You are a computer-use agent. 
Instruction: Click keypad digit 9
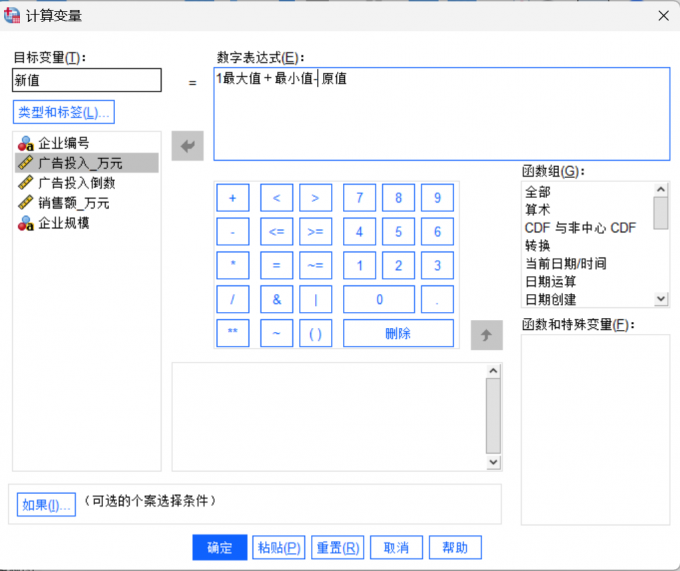pos(438,198)
